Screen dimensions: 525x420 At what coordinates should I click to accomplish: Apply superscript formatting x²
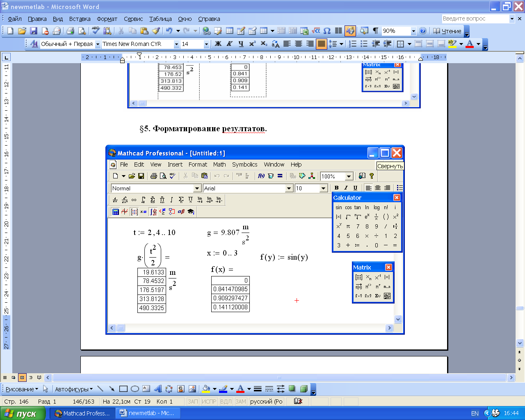point(252,44)
